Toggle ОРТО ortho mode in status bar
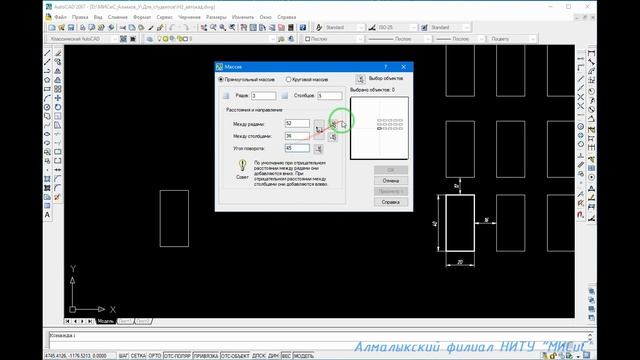Viewport: 640px width, 360px height. [x=155, y=356]
